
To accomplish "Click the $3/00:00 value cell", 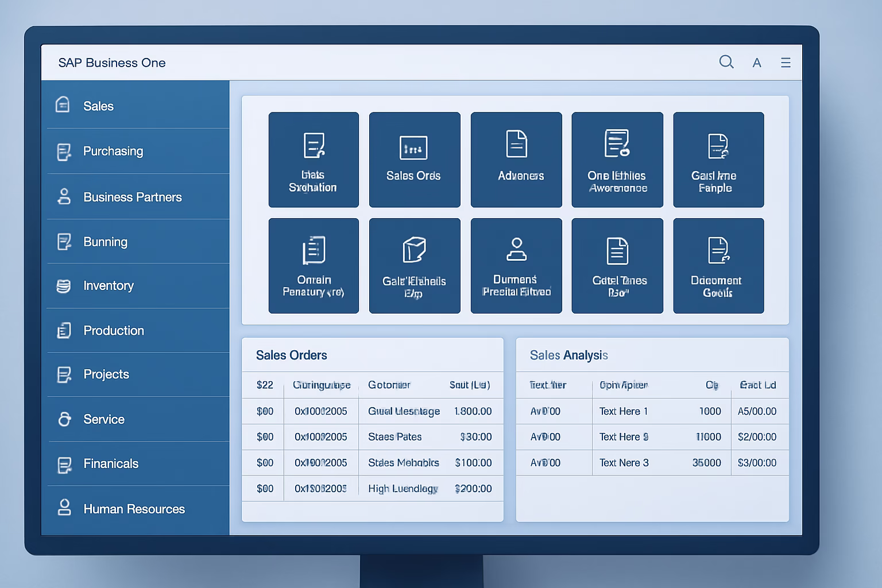I will (757, 463).
